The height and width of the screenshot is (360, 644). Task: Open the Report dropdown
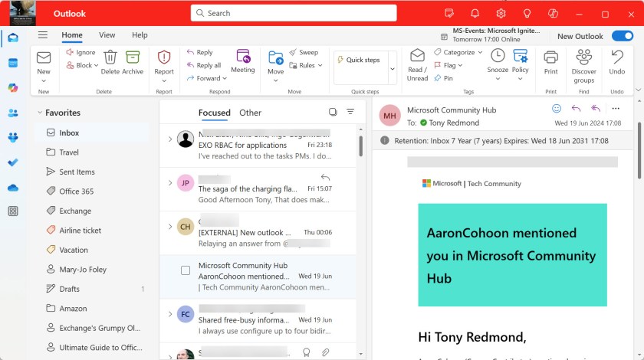click(164, 81)
